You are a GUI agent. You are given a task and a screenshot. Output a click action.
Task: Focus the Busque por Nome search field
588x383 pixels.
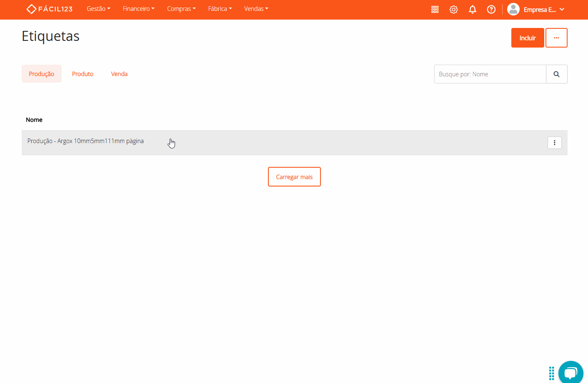490,74
